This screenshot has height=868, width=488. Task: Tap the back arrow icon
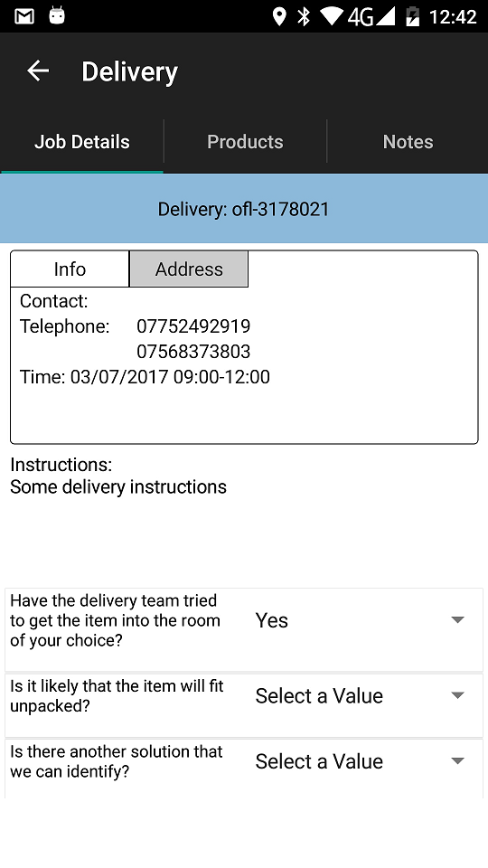tap(38, 71)
